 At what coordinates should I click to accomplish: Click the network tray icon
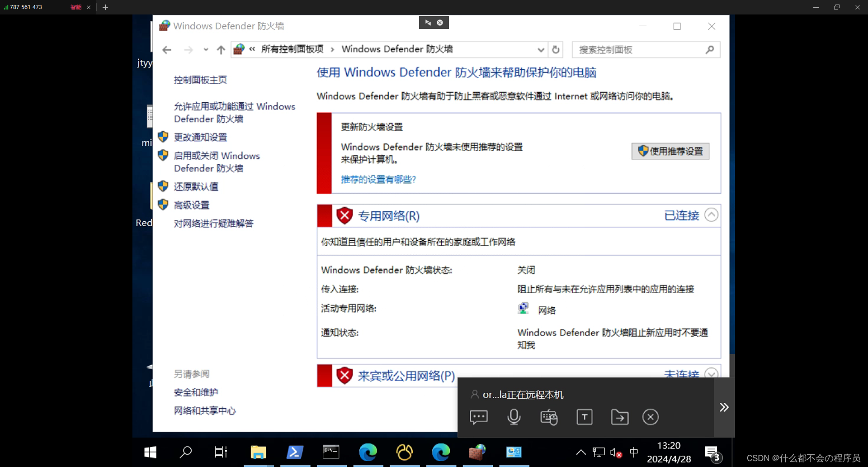click(599, 452)
